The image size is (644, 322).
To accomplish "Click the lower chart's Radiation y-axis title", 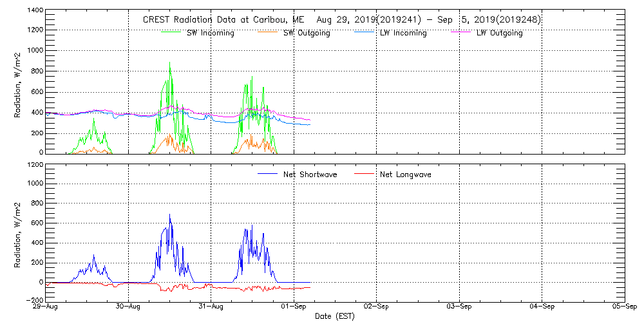I will [x=19, y=233].
